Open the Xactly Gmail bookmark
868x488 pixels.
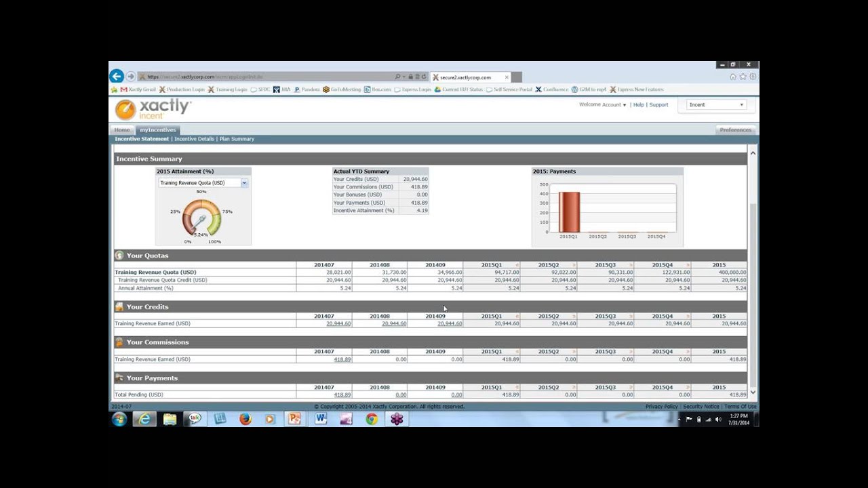[x=138, y=89]
